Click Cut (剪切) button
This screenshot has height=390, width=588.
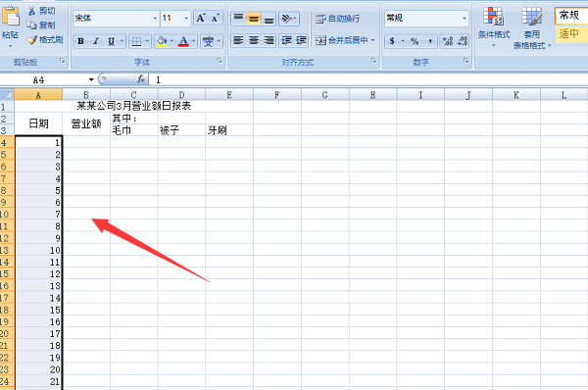coord(41,11)
